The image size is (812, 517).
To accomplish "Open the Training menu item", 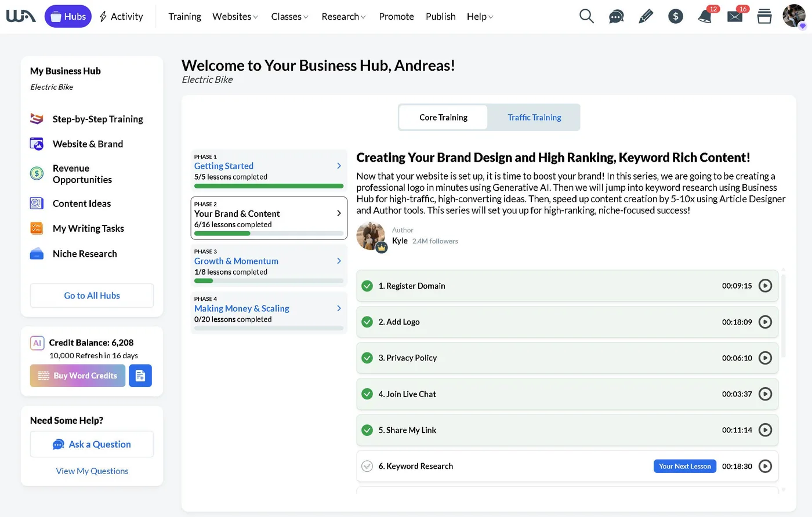I will (184, 16).
